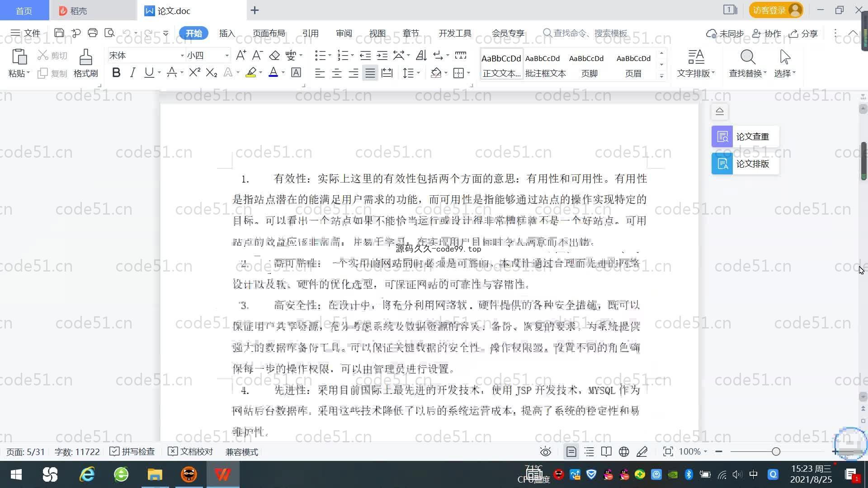Clear formatting with eraser icon

(x=274, y=55)
